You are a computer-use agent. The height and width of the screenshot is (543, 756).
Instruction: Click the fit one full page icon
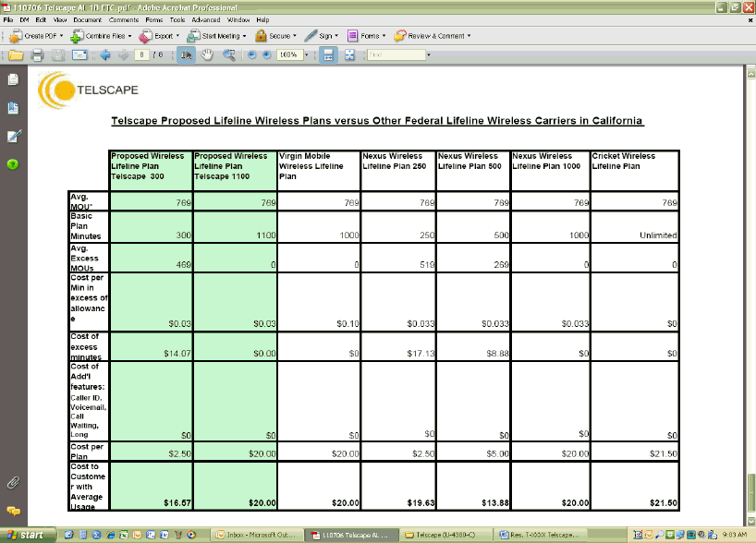(349, 55)
